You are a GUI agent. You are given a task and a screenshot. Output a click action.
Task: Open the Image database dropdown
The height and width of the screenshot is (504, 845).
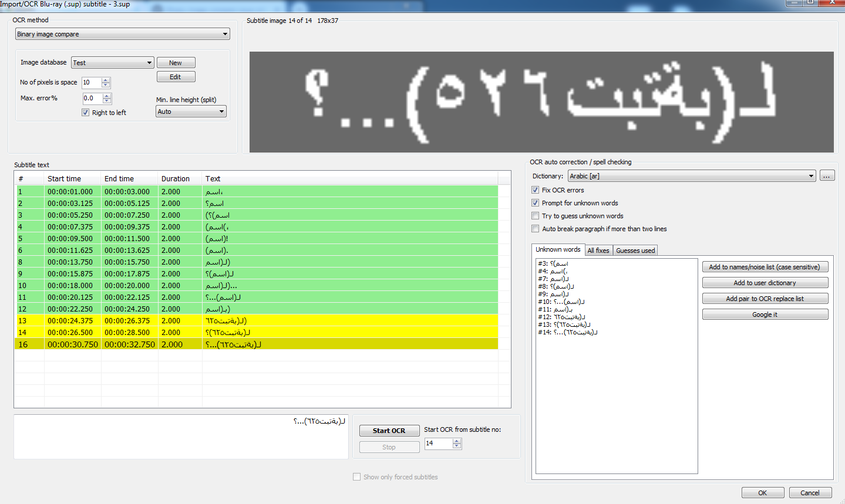[113, 63]
